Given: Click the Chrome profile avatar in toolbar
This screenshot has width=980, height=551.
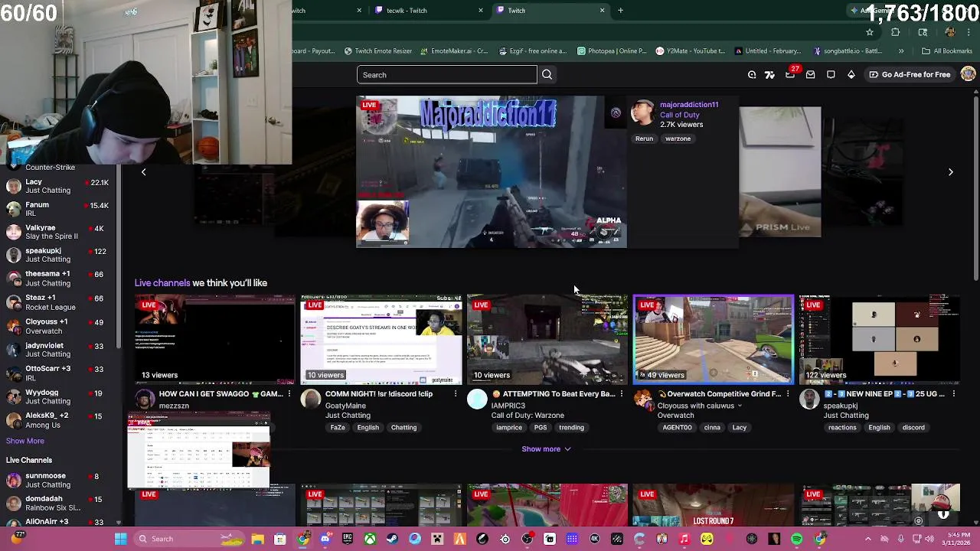Looking at the screenshot, I should (950, 32).
